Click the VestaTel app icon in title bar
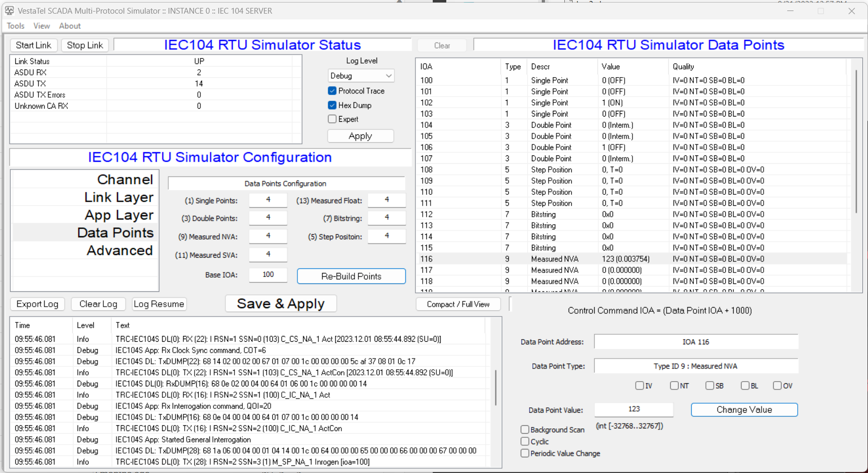 (9, 10)
